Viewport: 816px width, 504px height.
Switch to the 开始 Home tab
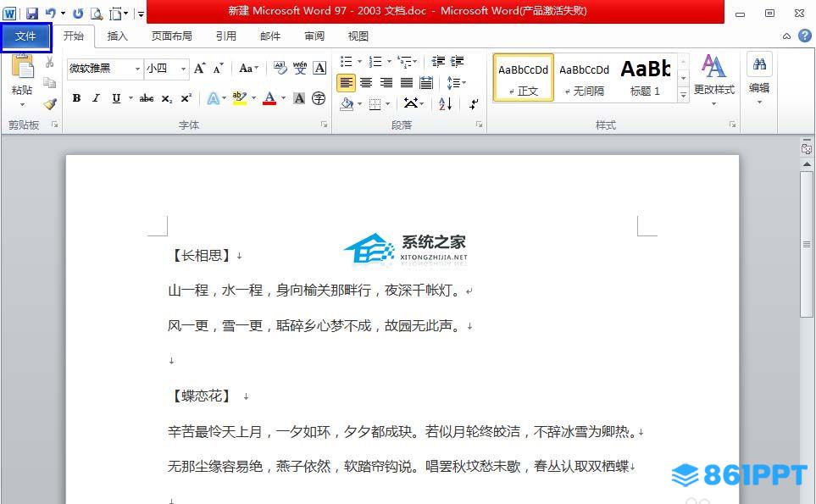click(x=74, y=36)
